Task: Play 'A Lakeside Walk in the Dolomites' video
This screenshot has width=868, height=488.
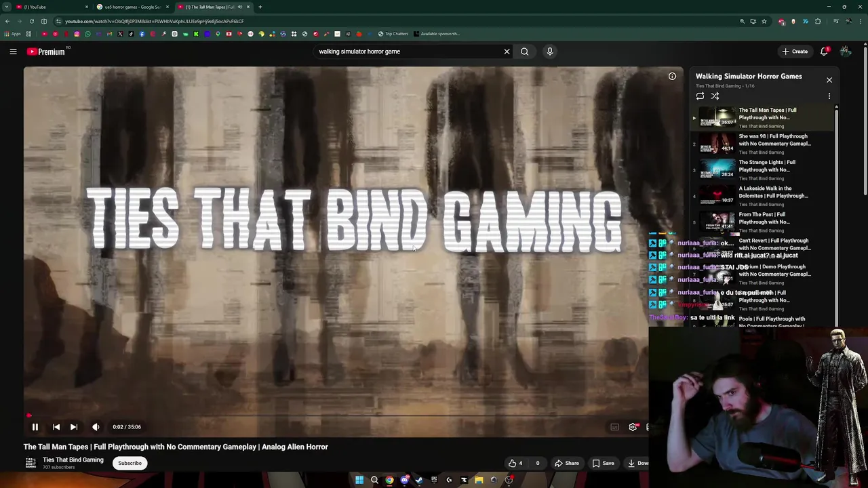Action: tap(763, 196)
